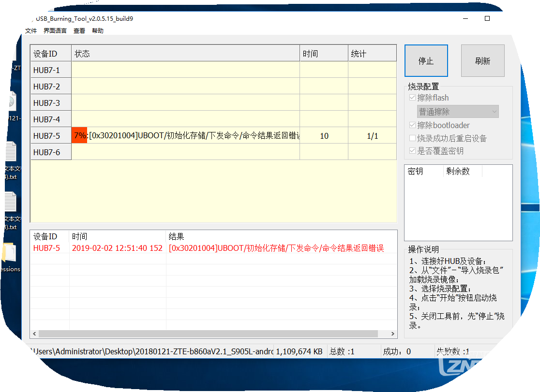Click the 7% orange progress indicator

point(79,136)
